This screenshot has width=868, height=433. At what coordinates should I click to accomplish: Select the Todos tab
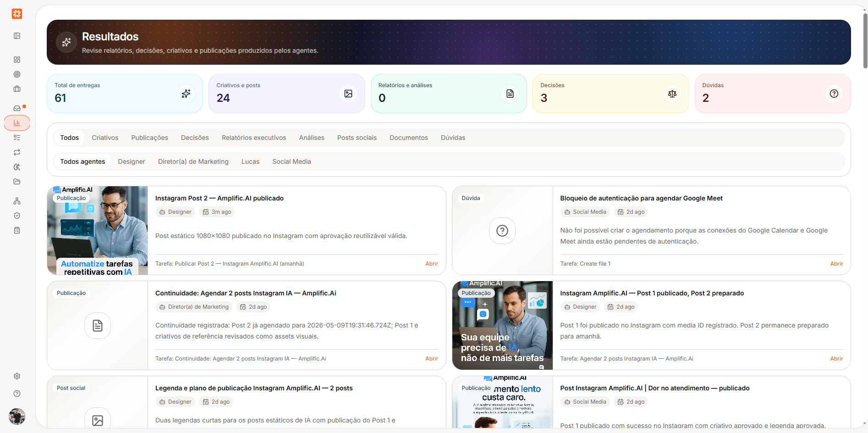[70, 138]
